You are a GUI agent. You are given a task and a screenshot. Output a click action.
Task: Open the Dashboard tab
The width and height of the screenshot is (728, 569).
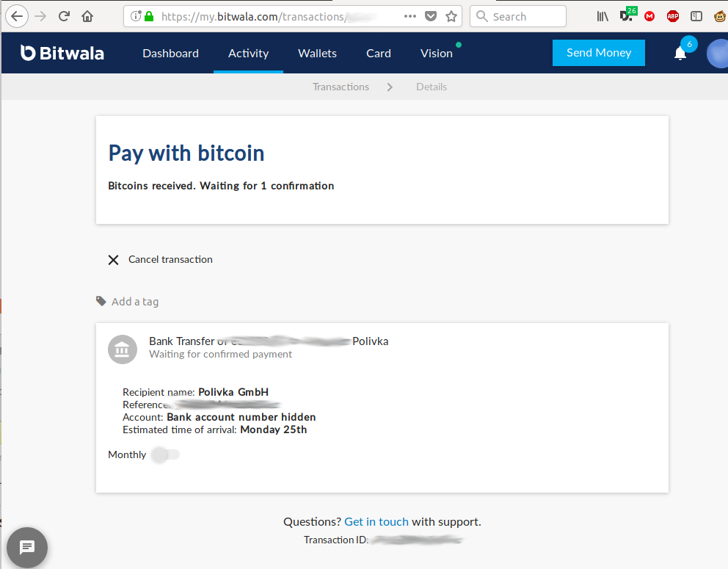pos(170,54)
